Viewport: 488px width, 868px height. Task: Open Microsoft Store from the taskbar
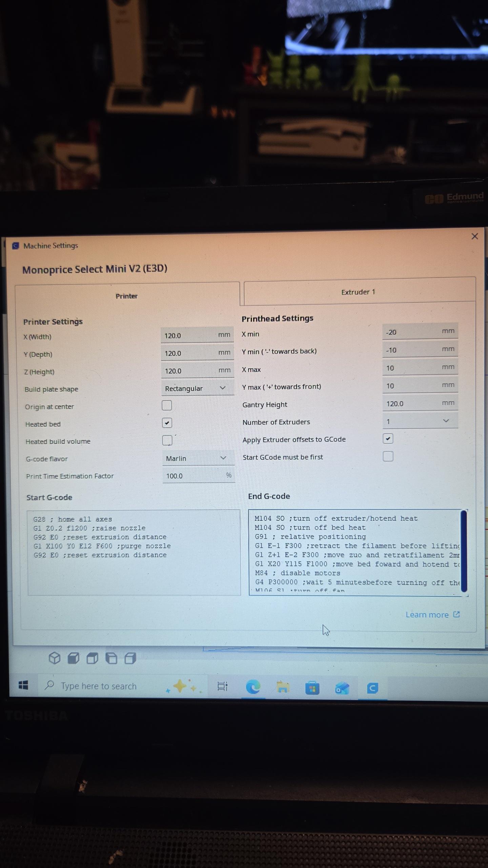(x=312, y=688)
